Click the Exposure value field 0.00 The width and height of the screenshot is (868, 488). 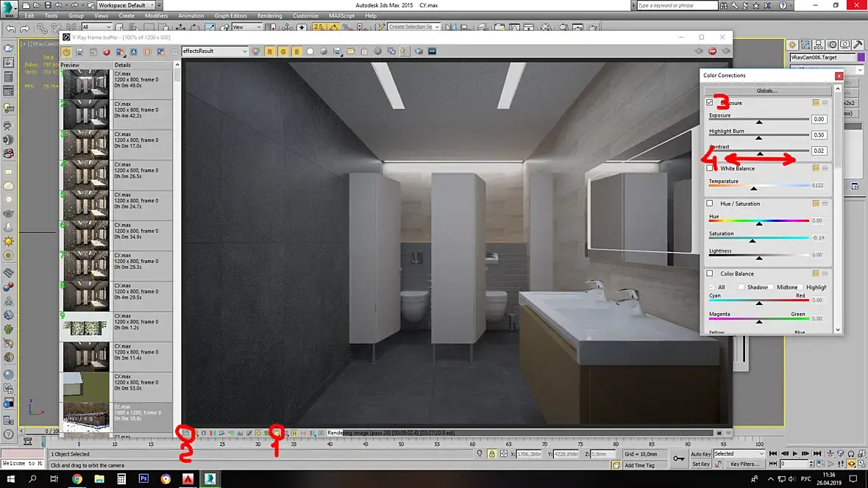point(819,120)
